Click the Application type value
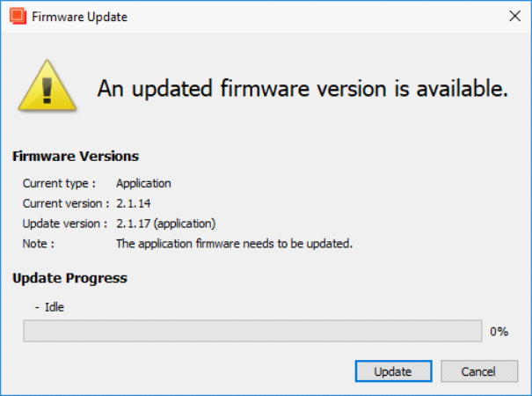The width and height of the screenshot is (532, 396). click(x=143, y=183)
